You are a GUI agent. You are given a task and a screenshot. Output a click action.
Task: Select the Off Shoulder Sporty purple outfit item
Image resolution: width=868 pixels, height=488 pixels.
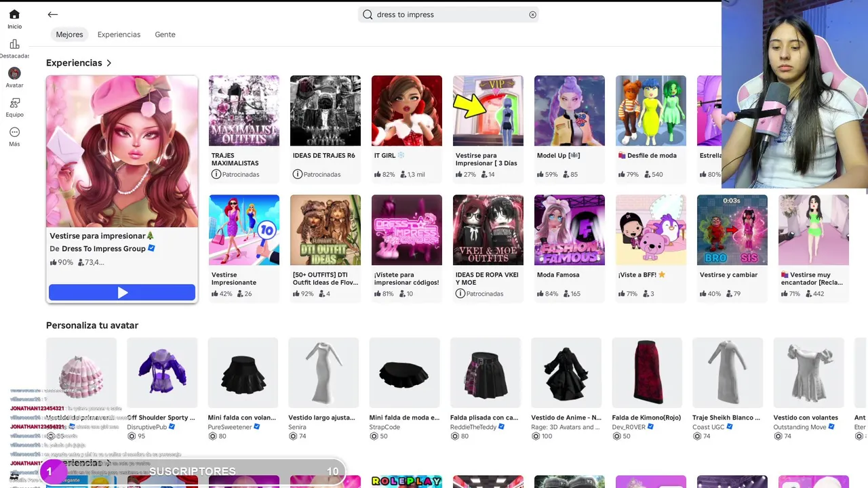(x=162, y=373)
